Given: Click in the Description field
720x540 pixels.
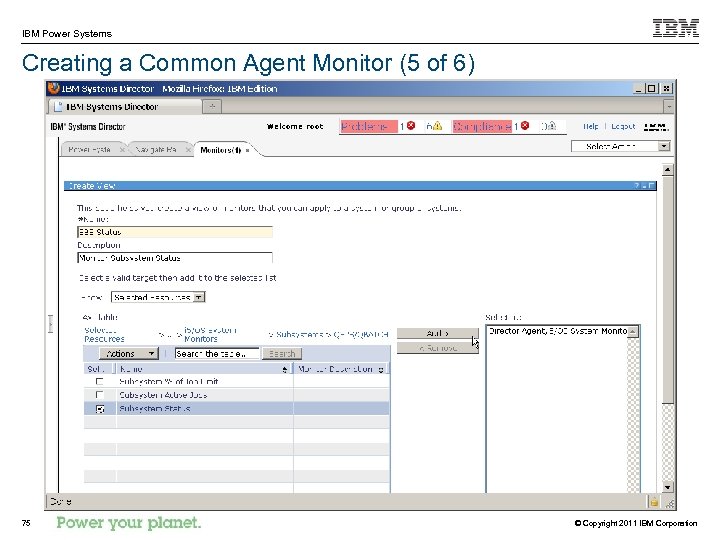Looking at the screenshot, I should point(175,258).
